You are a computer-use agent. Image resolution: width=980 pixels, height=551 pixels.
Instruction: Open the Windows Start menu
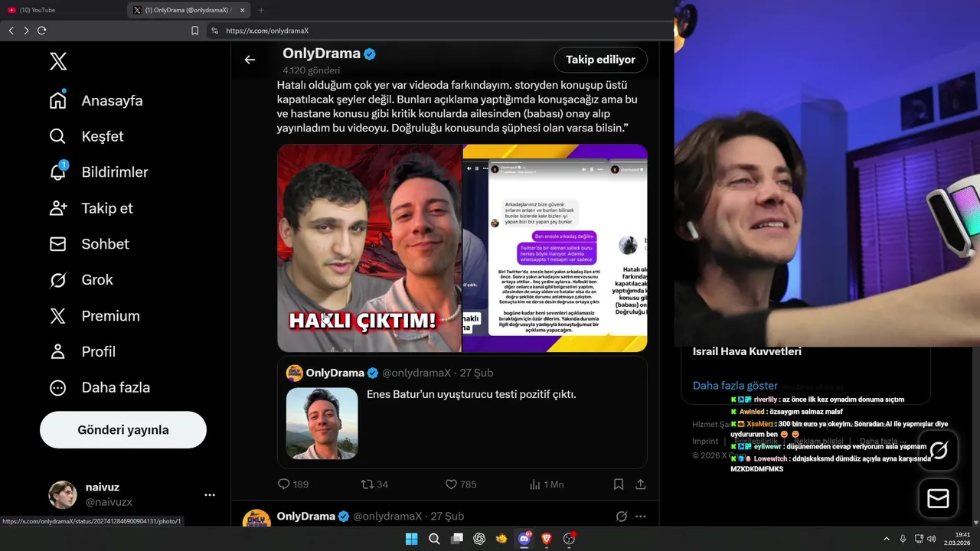tap(411, 539)
